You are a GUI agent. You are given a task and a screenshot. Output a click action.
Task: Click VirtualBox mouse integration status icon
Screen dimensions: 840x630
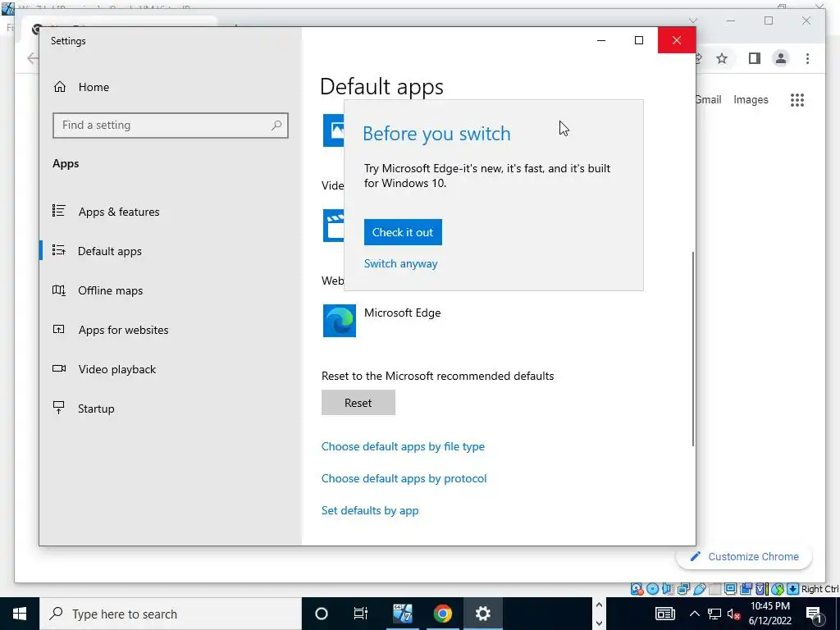(778, 589)
